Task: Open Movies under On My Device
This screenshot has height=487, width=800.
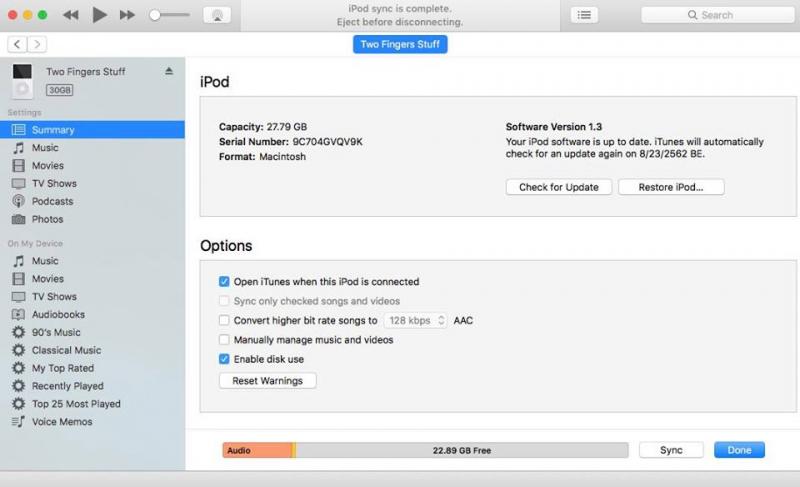Action: point(92,279)
